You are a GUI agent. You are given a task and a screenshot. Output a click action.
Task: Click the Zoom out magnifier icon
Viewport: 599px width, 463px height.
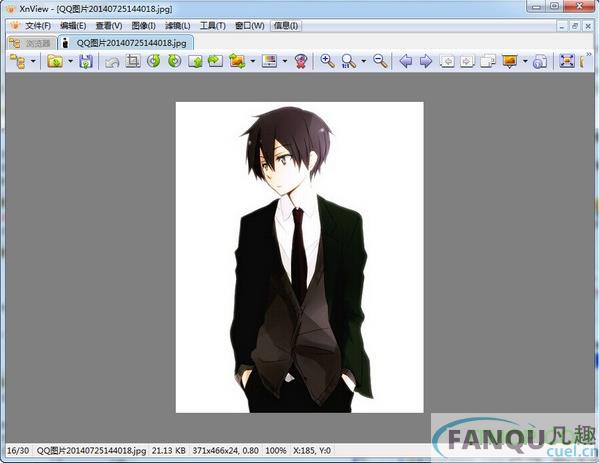tap(380, 61)
